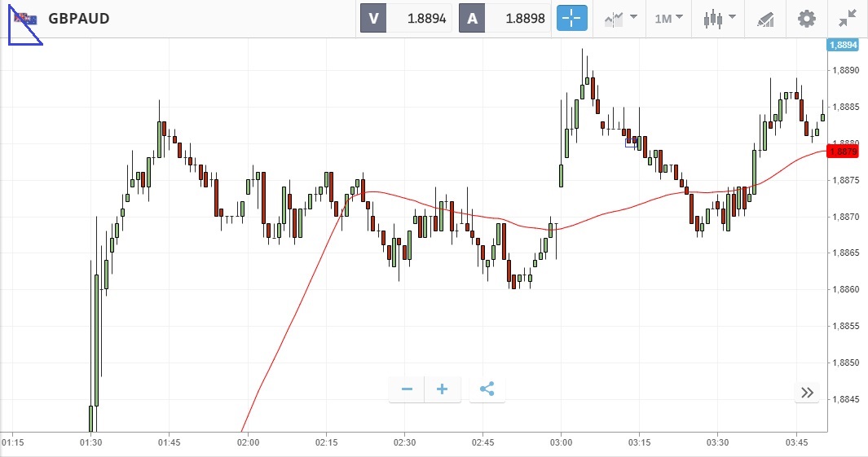Click the 02:45 time axis label

[x=482, y=442]
